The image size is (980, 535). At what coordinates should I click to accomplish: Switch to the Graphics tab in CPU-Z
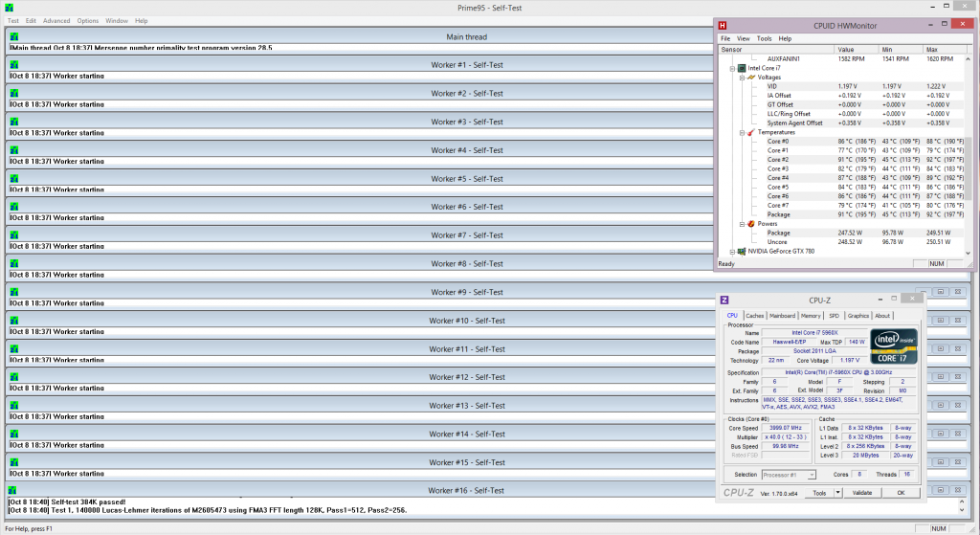[x=857, y=316]
